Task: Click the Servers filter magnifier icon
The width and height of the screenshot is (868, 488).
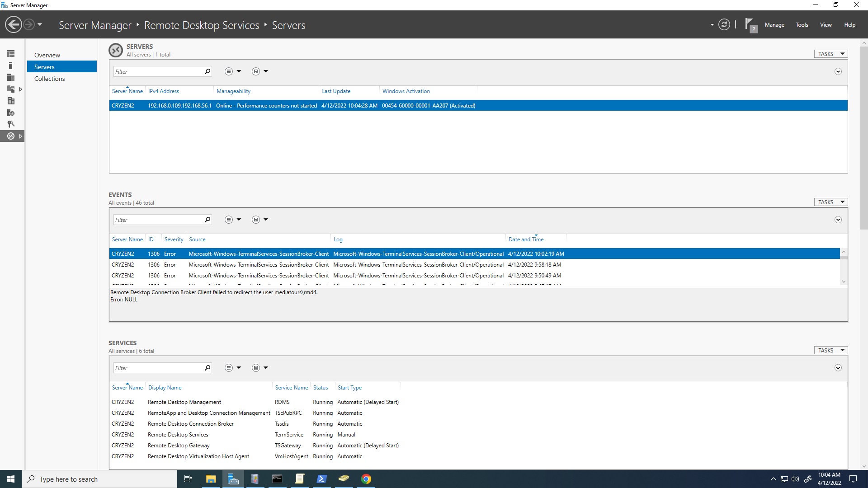Action: click(208, 71)
